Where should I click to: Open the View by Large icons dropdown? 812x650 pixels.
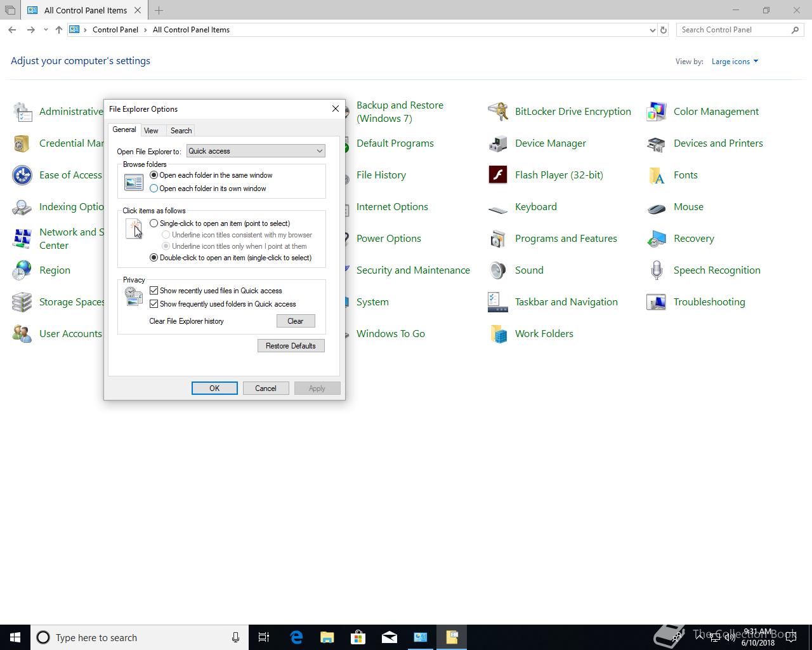[735, 62]
